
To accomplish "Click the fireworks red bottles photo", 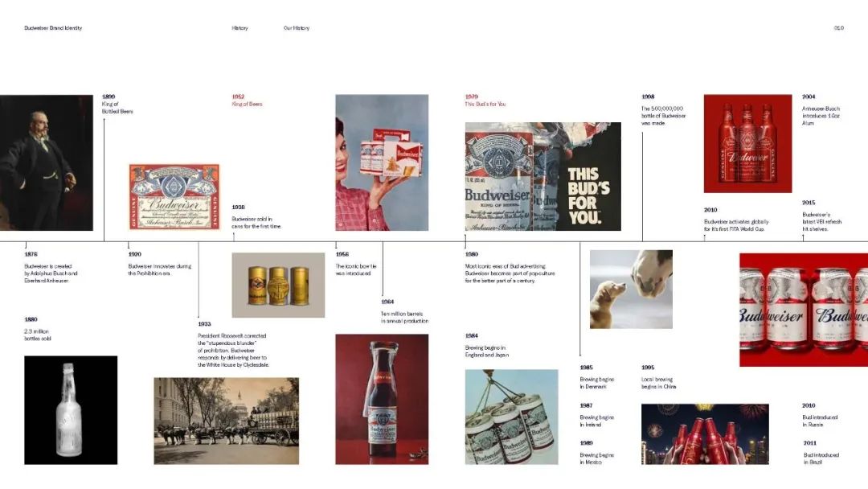I will [705, 434].
